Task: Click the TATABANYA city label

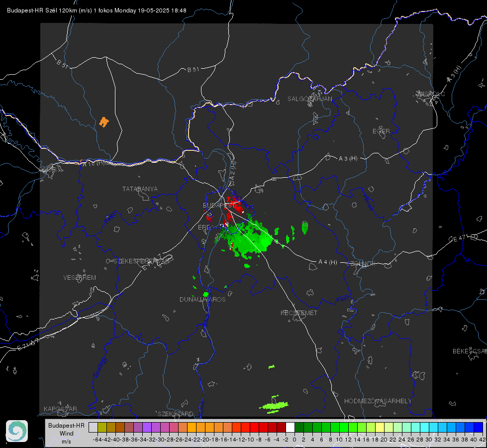Action: [140, 189]
